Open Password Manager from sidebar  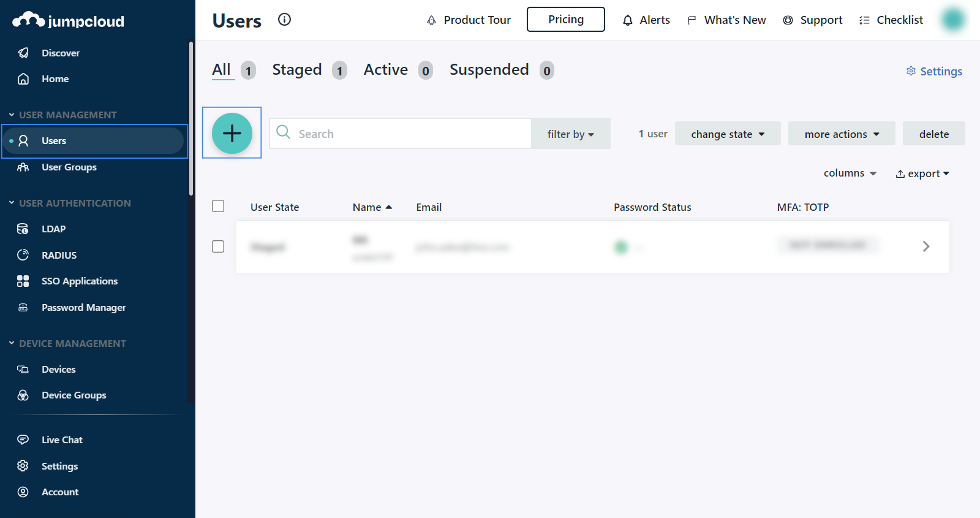83,308
